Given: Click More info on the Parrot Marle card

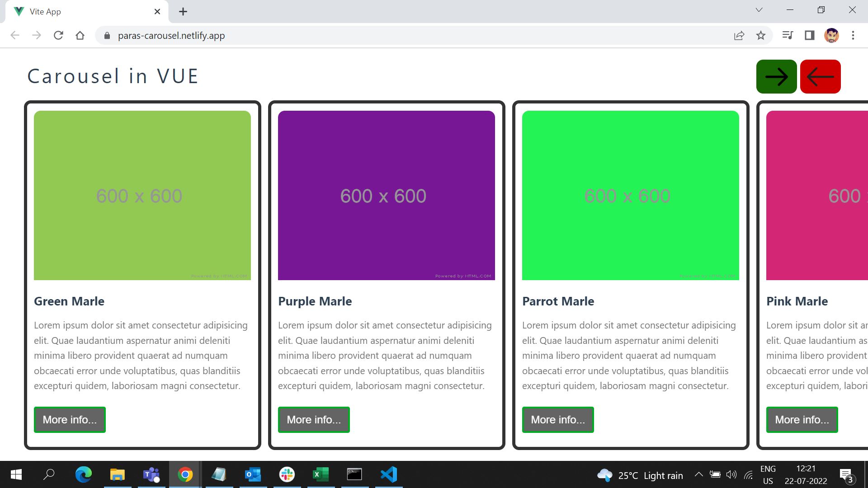Looking at the screenshot, I should click(558, 419).
